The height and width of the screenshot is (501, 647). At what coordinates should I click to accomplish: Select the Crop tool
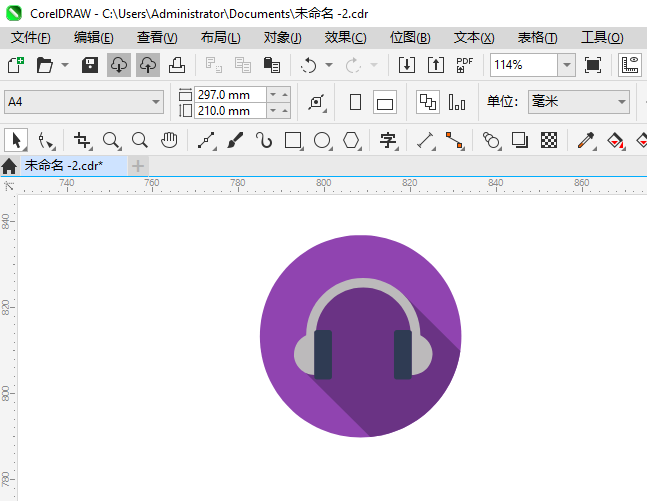(x=82, y=140)
